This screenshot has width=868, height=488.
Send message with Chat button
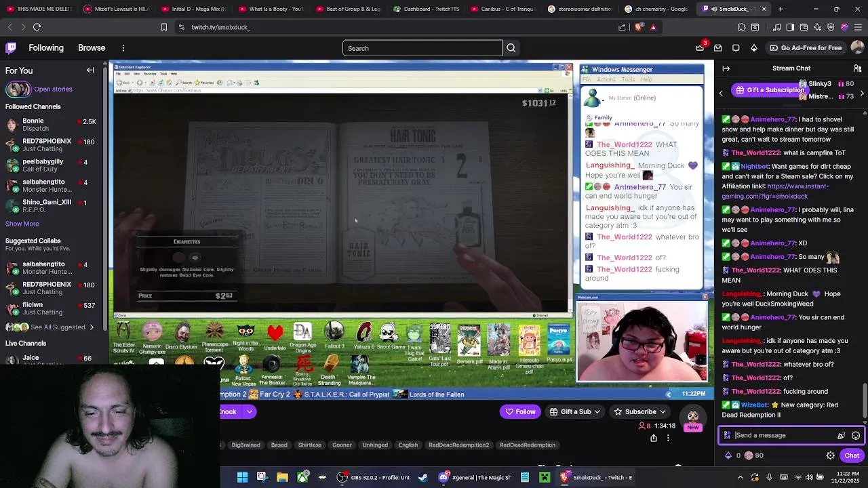[x=852, y=455]
